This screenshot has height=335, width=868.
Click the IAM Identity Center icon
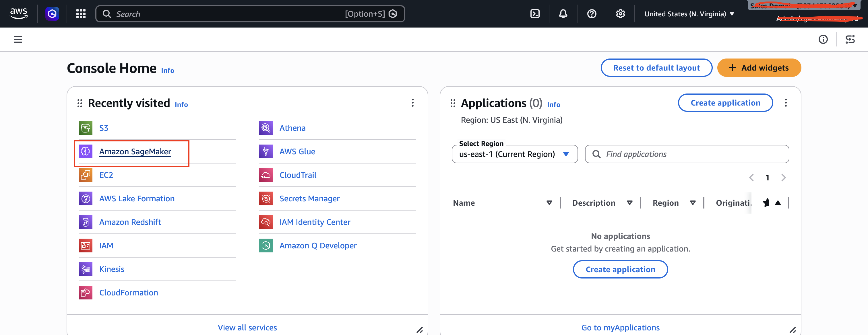[x=266, y=222]
